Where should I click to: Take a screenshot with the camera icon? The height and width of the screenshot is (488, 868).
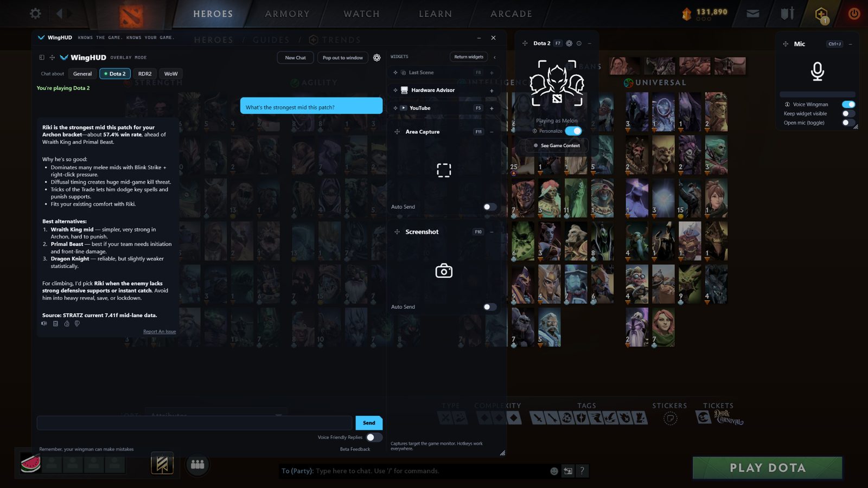[444, 271]
